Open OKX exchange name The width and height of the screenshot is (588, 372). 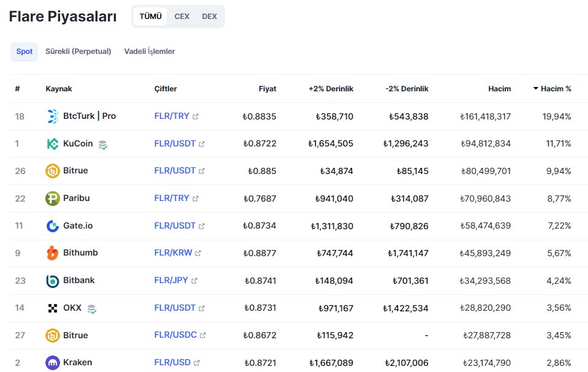coord(72,308)
